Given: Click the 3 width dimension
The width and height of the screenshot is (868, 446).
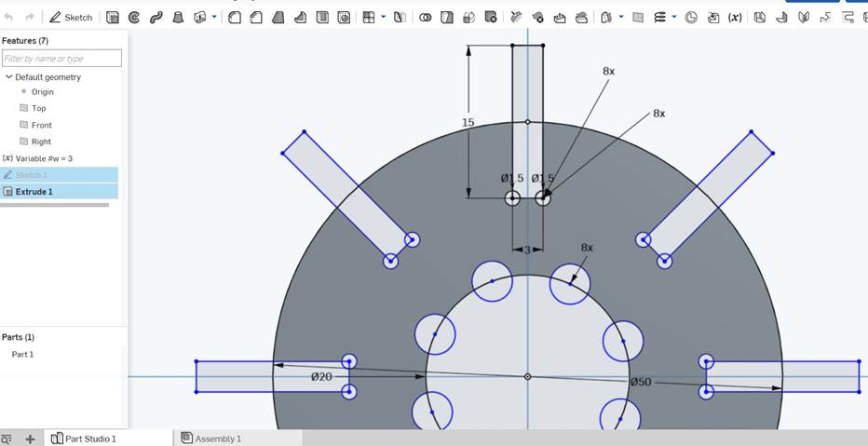Looking at the screenshot, I should click(x=527, y=250).
